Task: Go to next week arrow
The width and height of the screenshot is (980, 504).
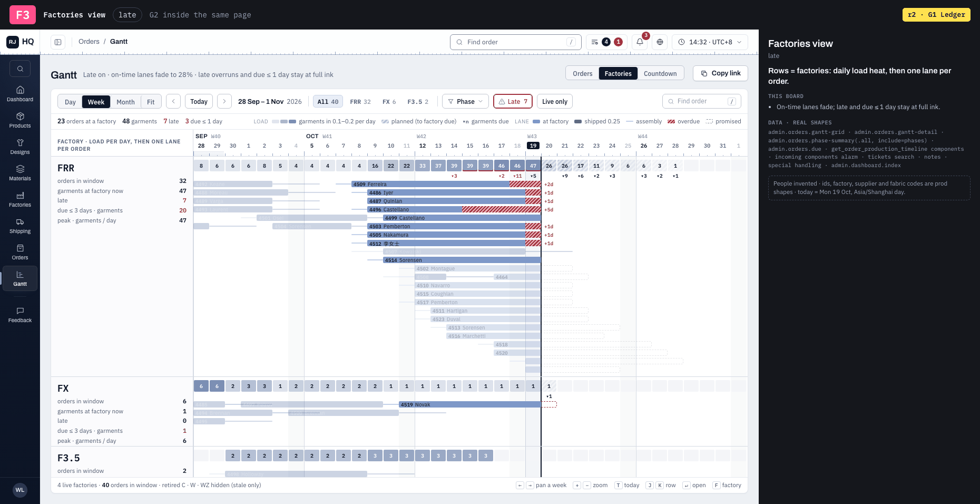Action: click(224, 101)
